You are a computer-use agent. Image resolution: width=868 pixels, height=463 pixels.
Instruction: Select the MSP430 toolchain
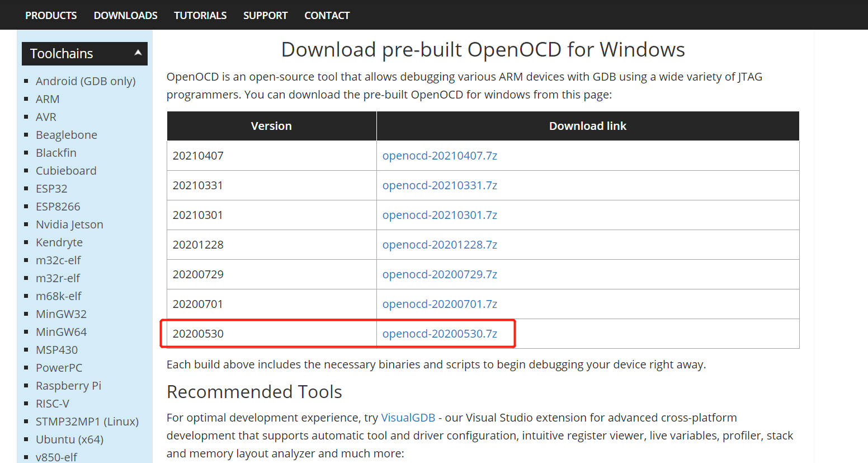click(56, 349)
